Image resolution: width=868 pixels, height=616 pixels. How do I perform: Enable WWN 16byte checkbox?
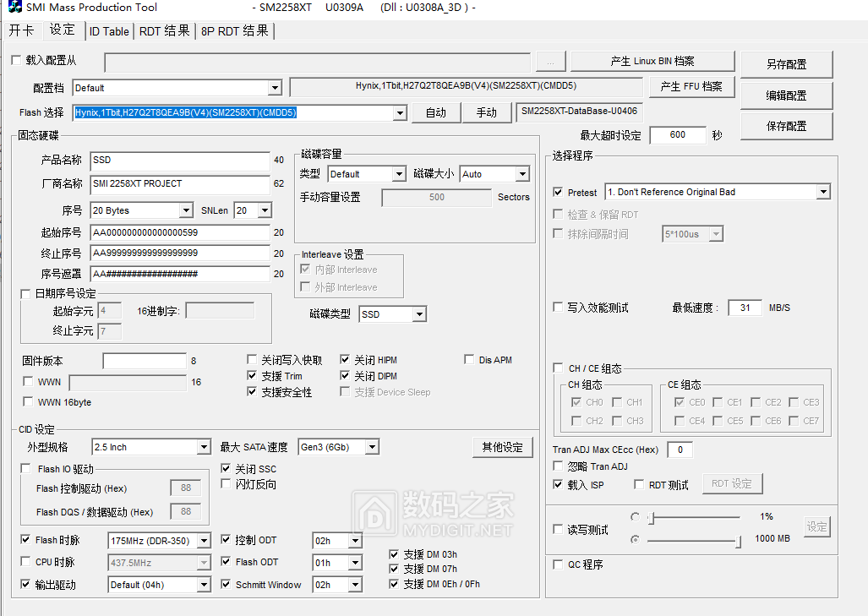point(28,402)
